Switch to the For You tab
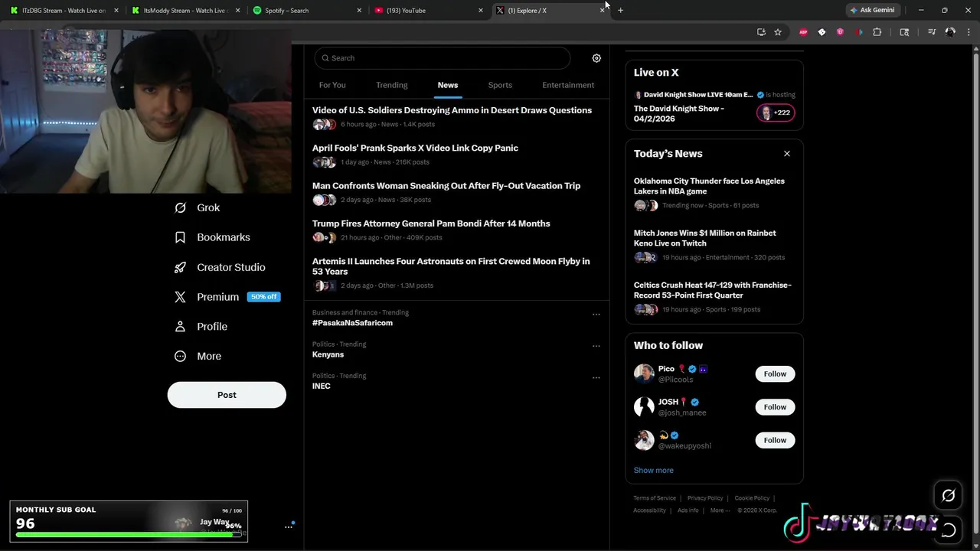 332,85
